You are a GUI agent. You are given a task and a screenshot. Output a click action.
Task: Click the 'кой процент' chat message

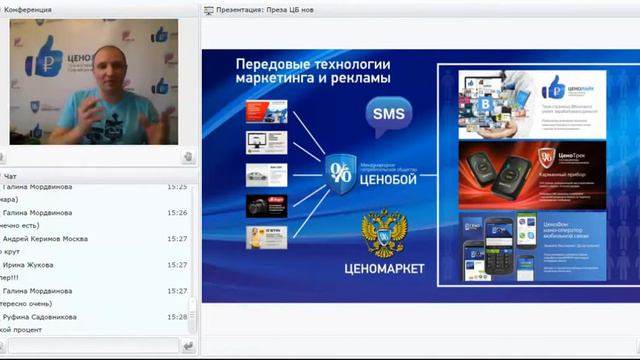pyautogui.click(x=21, y=330)
